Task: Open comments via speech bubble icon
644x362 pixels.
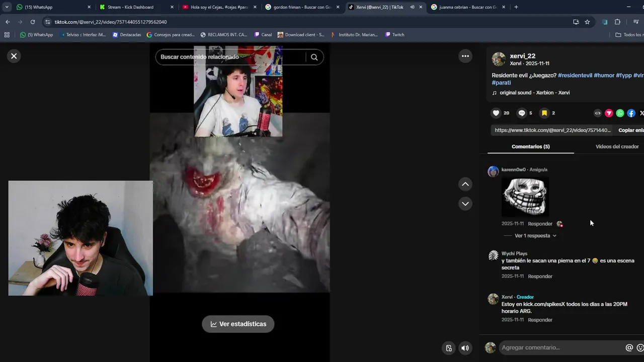Action: tap(522, 113)
